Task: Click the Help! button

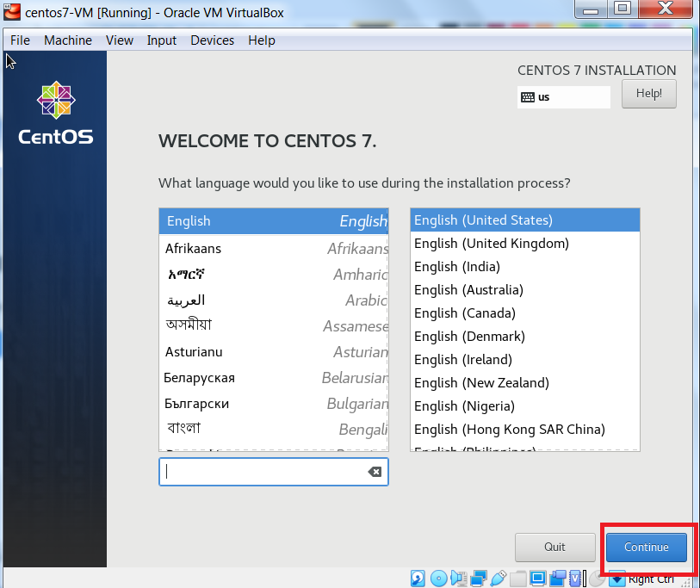Action: (x=648, y=94)
